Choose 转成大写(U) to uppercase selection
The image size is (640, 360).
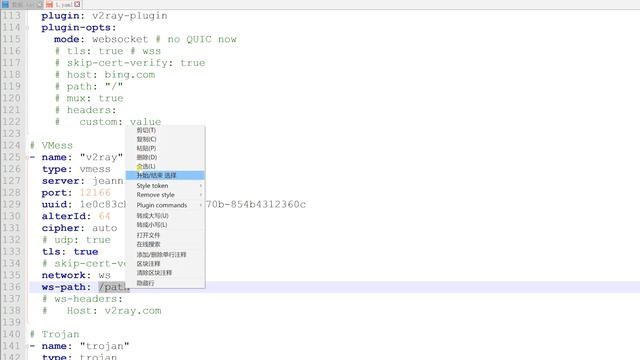click(165, 216)
